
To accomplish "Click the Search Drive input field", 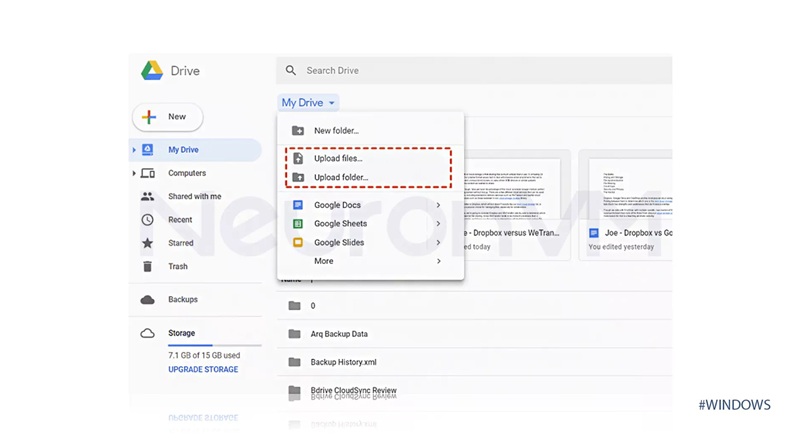I will tap(474, 70).
